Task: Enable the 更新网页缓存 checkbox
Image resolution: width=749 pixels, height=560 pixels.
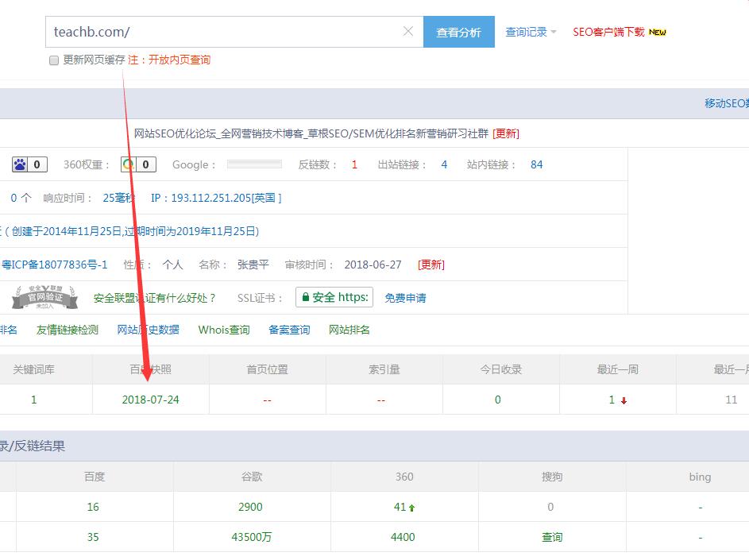Action: [x=53, y=60]
